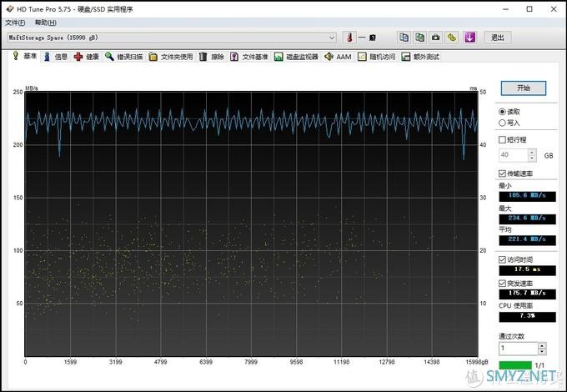567x392 pixels.
Task: Click the 退出 exit button
Action: click(498, 38)
